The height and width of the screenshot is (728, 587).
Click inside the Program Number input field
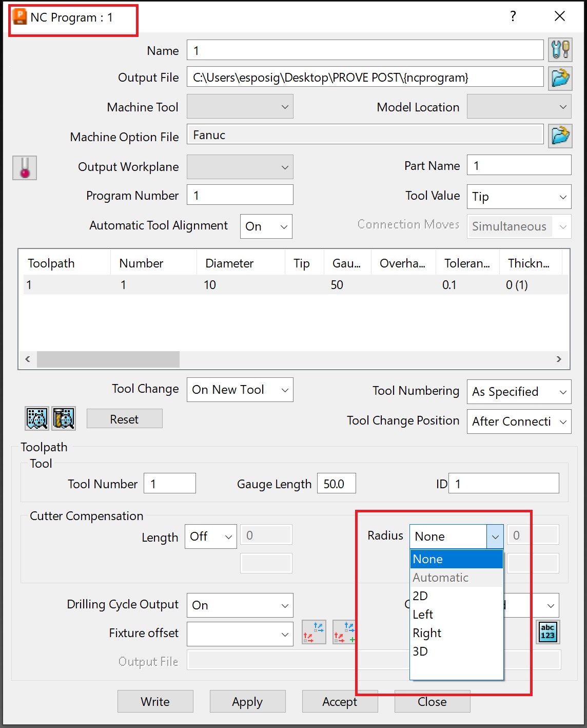pos(240,195)
